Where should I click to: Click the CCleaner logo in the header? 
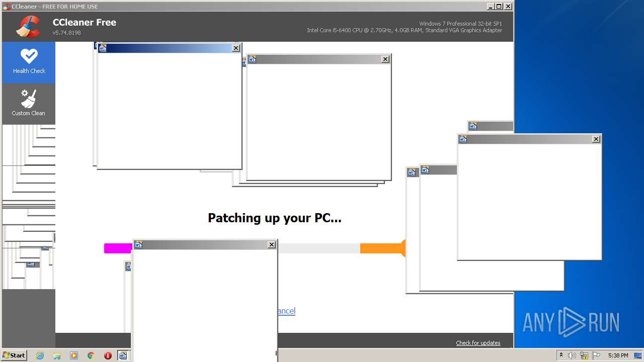coord(28,27)
